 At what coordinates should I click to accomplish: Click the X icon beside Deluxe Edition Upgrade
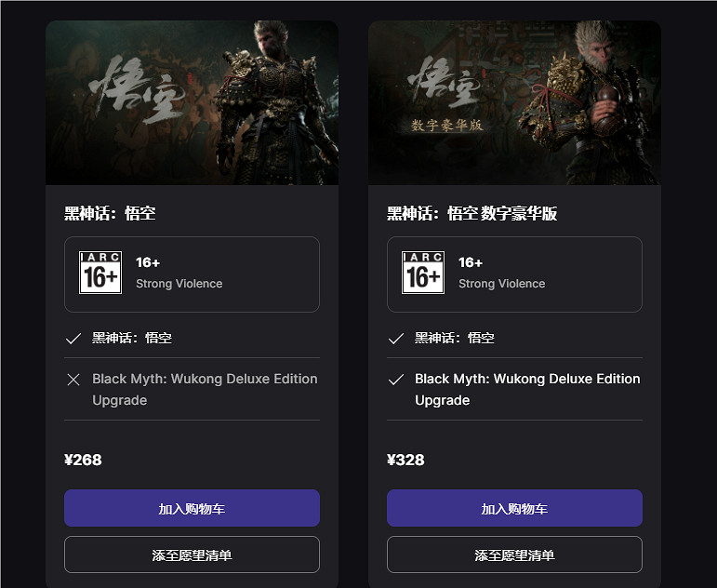(x=73, y=380)
